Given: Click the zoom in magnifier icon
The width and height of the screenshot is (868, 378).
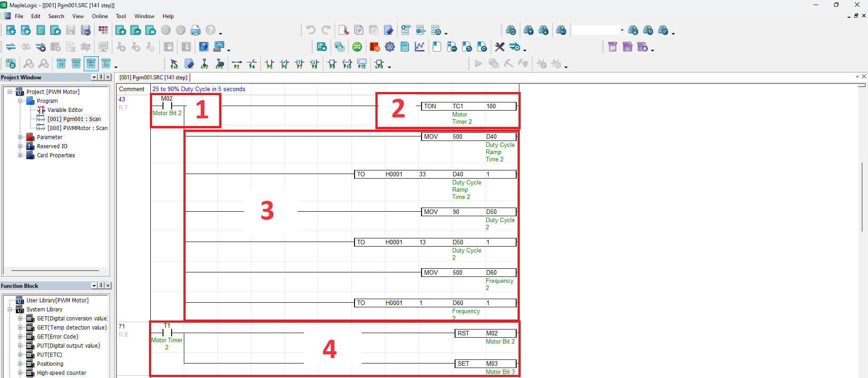Looking at the screenshot, I should click(x=29, y=64).
